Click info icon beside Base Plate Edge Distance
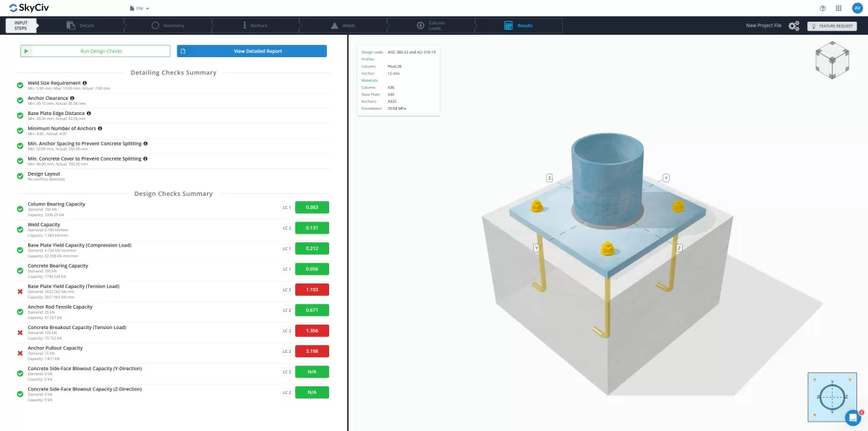 [x=89, y=114]
